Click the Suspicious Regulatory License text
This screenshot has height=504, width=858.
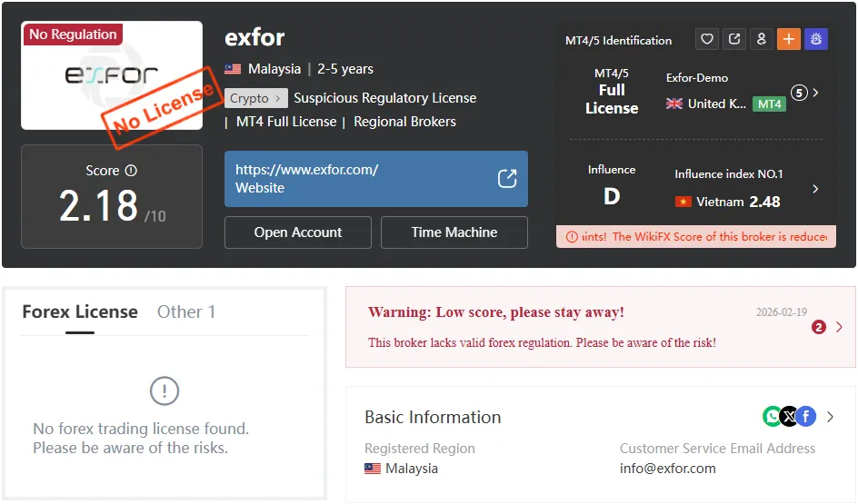(x=385, y=98)
